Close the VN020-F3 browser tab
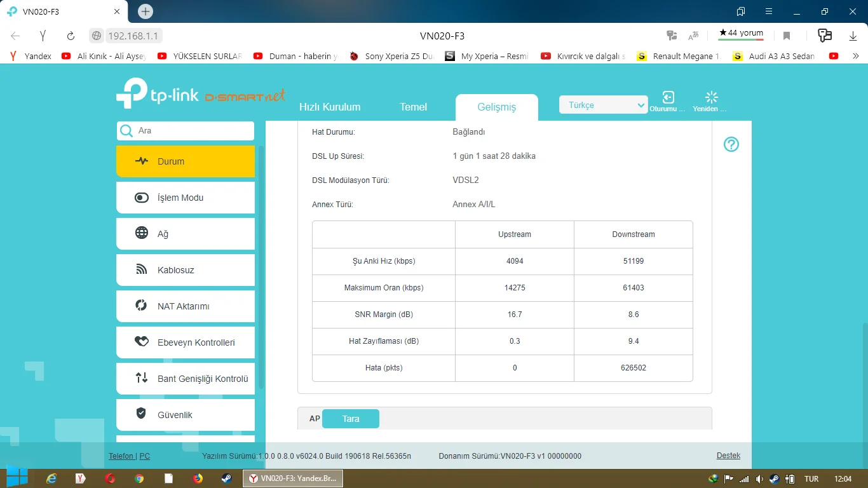This screenshot has height=488, width=868. pyautogui.click(x=117, y=11)
